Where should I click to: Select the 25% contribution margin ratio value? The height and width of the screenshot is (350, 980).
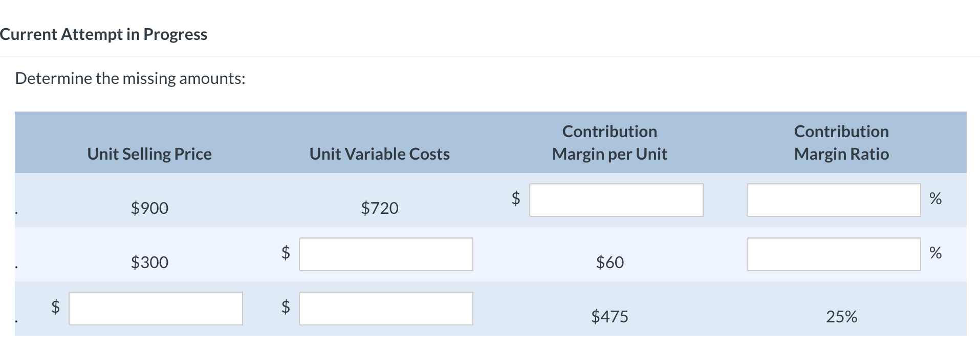[841, 317]
